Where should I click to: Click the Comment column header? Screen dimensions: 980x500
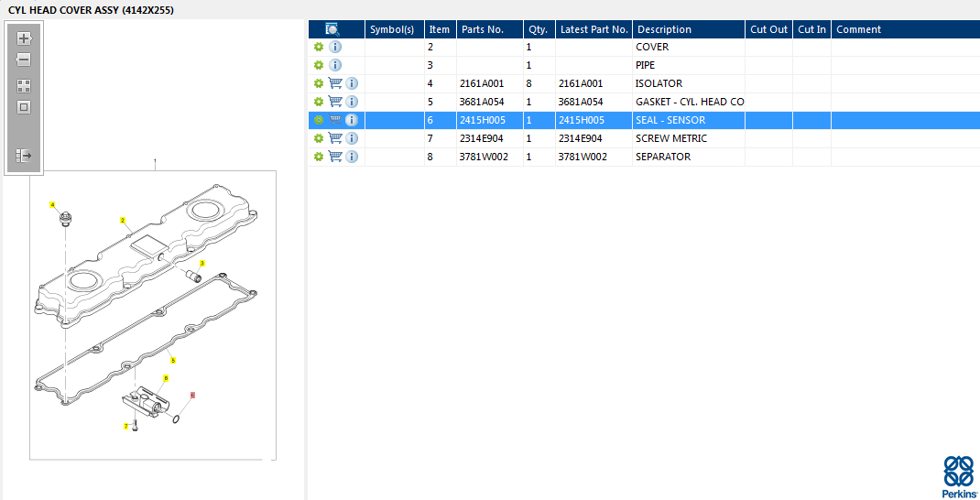tap(906, 29)
